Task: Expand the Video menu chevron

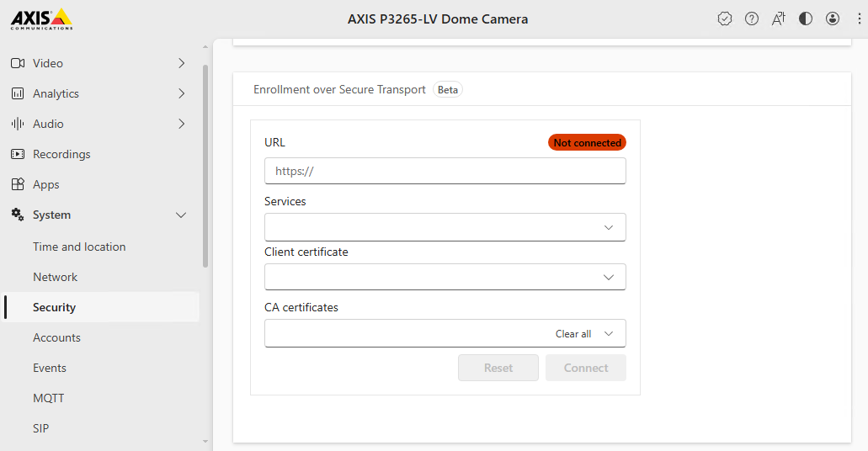Action: tap(181, 63)
